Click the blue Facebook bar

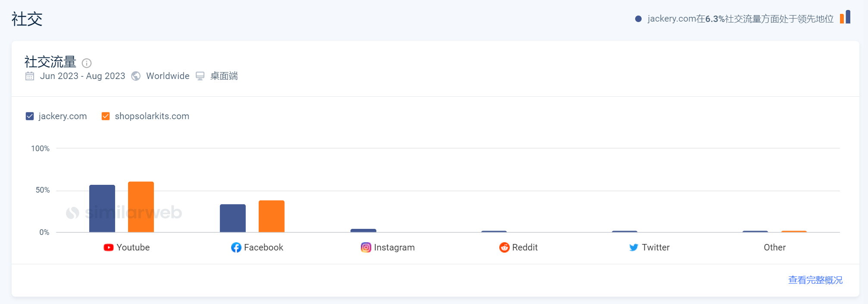[x=233, y=218]
